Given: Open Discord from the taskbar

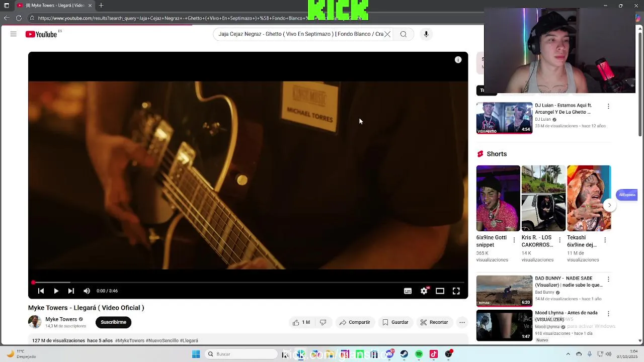Looking at the screenshot, I should click(x=389, y=354).
